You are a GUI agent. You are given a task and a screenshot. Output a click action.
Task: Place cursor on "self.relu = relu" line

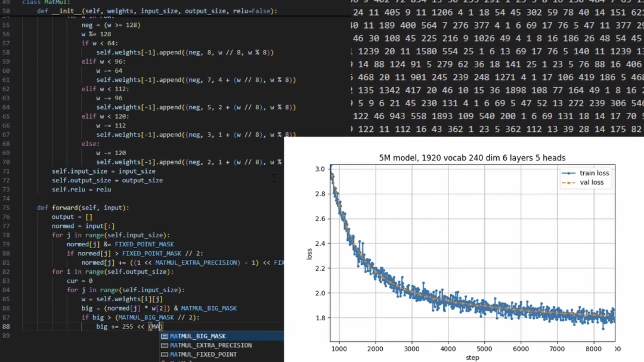(81, 189)
